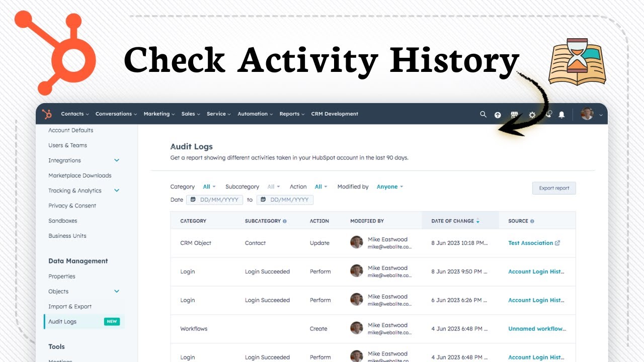Image resolution: width=644 pixels, height=362 pixels.
Task: Click Mike Eastwood avatar in Workflows row
Action: click(x=357, y=328)
